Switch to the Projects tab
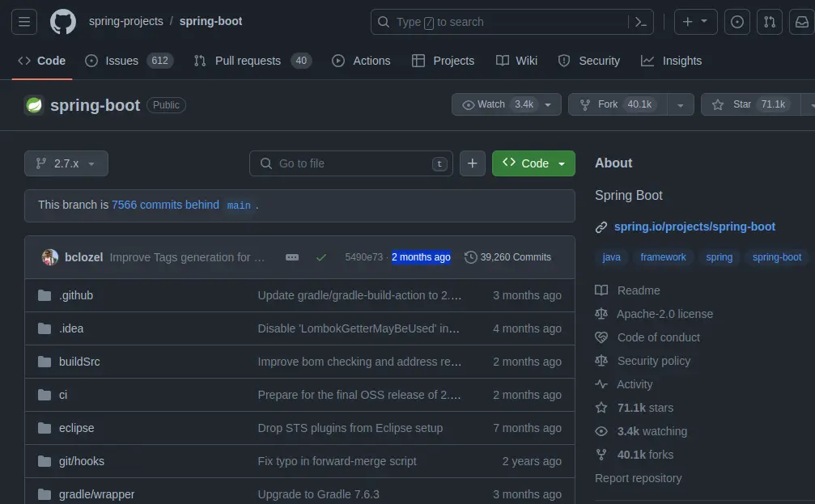The width and height of the screenshot is (815, 504). [x=443, y=61]
